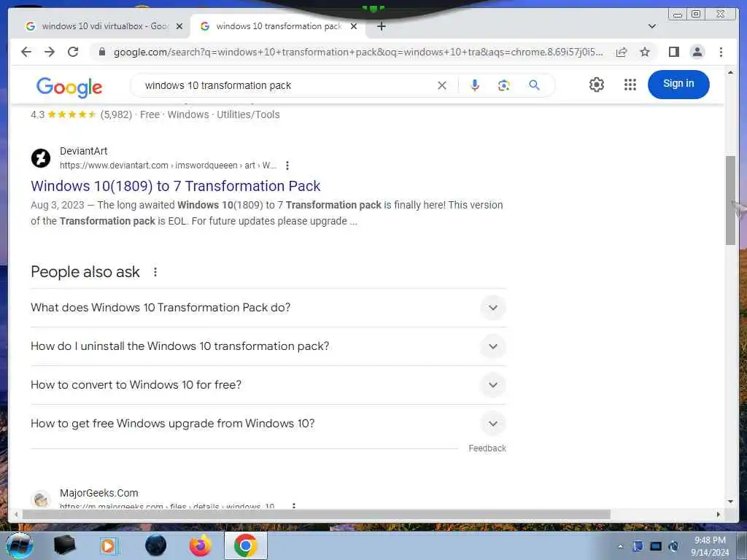The width and height of the screenshot is (747, 560).
Task: Click the vertical scrollbar thumb
Action: click(x=730, y=200)
